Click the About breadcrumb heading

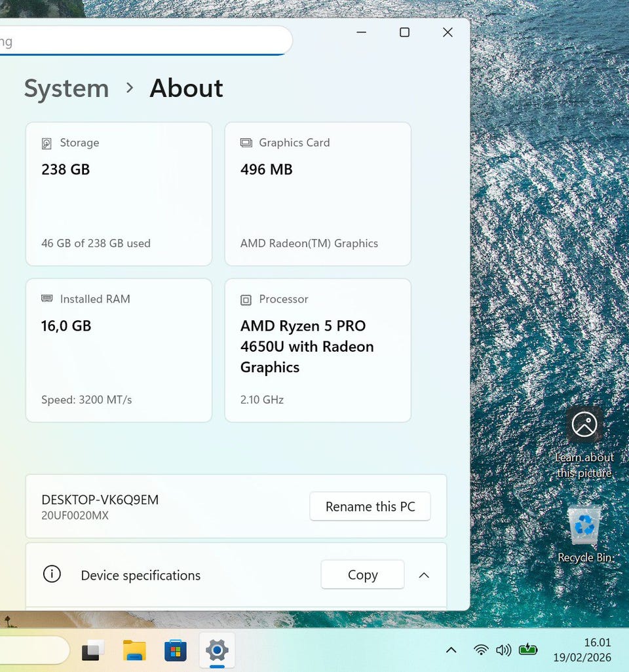point(186,88)
